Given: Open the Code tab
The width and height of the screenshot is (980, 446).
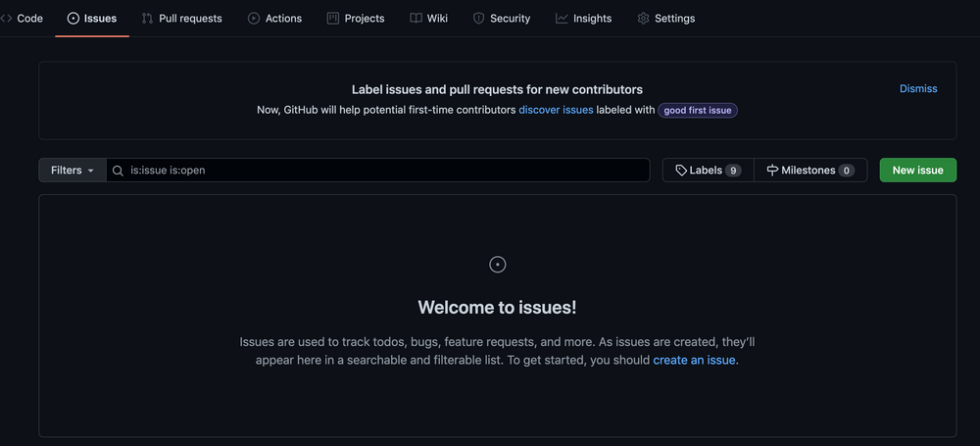Looking at the screenshot, I should pos(24,18).
